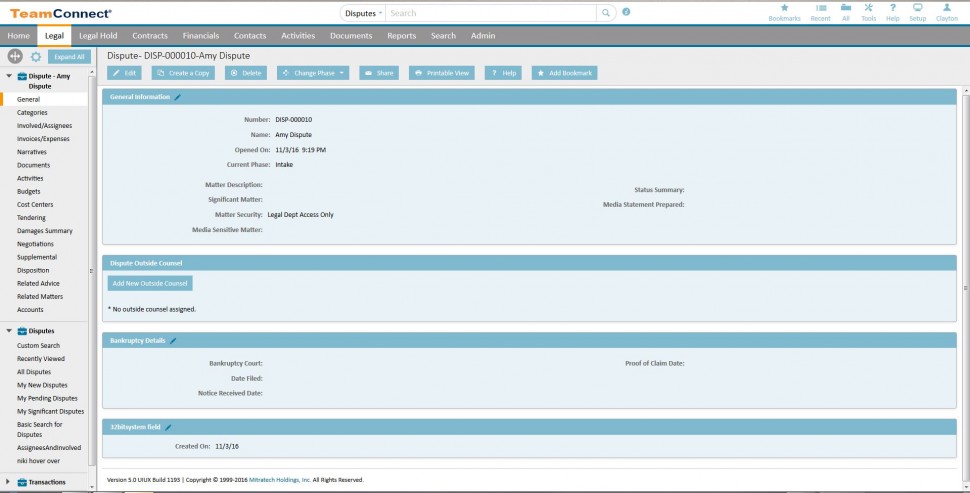970x493 pixels.
Task: Open the Tools wrench icon
Action: [x=869, y=8]
